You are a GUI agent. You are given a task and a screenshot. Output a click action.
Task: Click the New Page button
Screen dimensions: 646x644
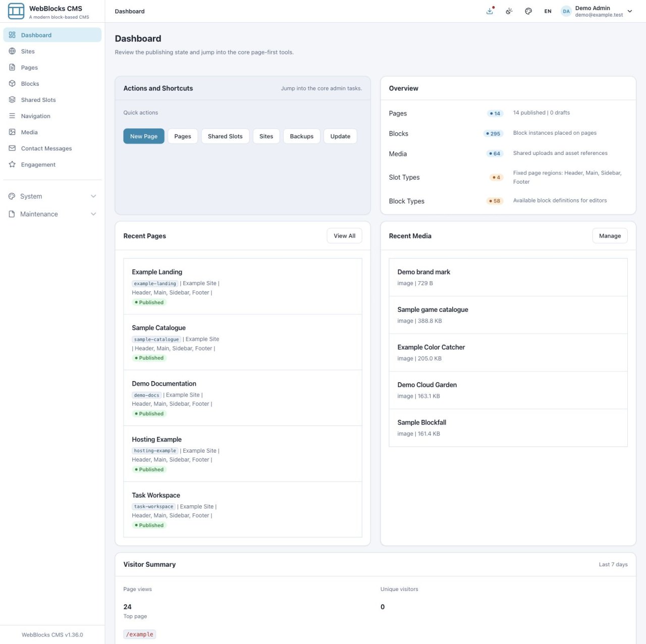tap(144, 136)
